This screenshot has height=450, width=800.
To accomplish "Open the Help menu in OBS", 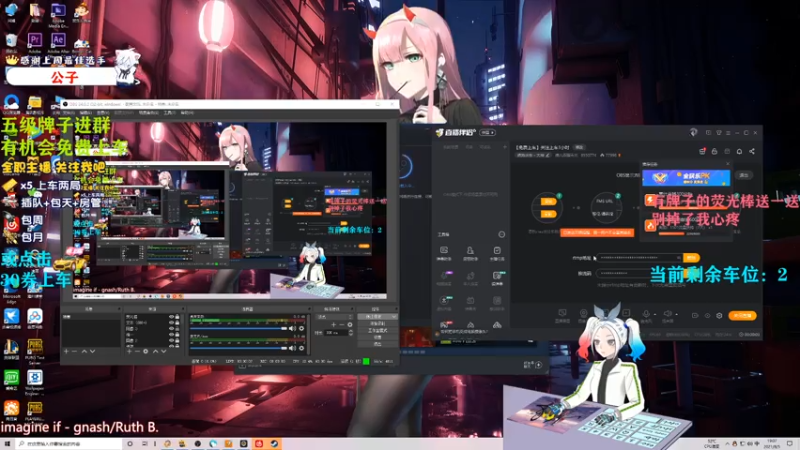I will (187, 113).
